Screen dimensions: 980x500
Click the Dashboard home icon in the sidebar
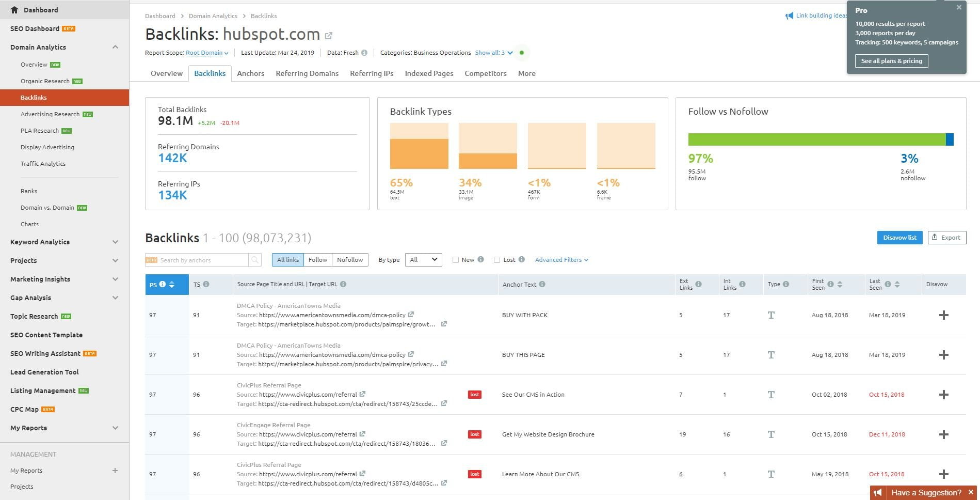[14, 10]
